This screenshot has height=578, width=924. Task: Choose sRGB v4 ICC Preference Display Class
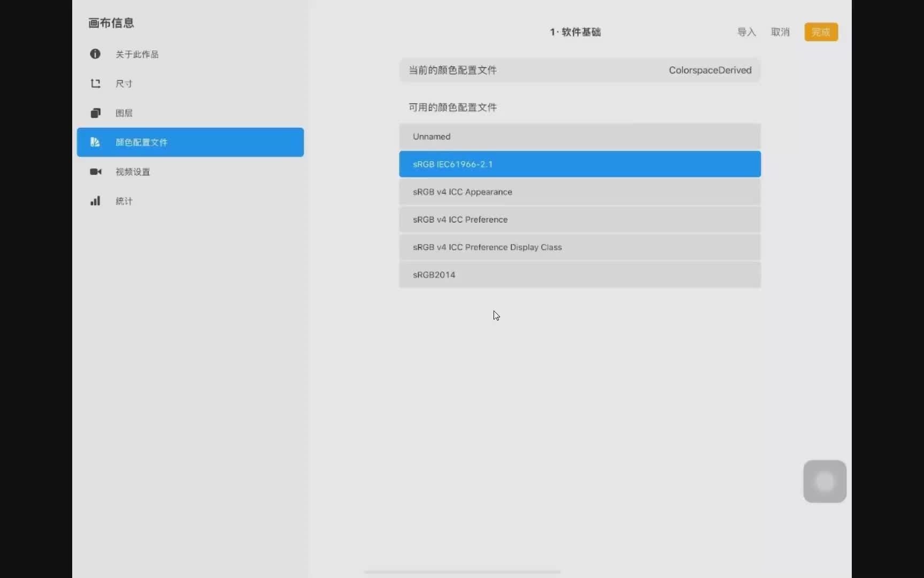click(x=580, y=247)
